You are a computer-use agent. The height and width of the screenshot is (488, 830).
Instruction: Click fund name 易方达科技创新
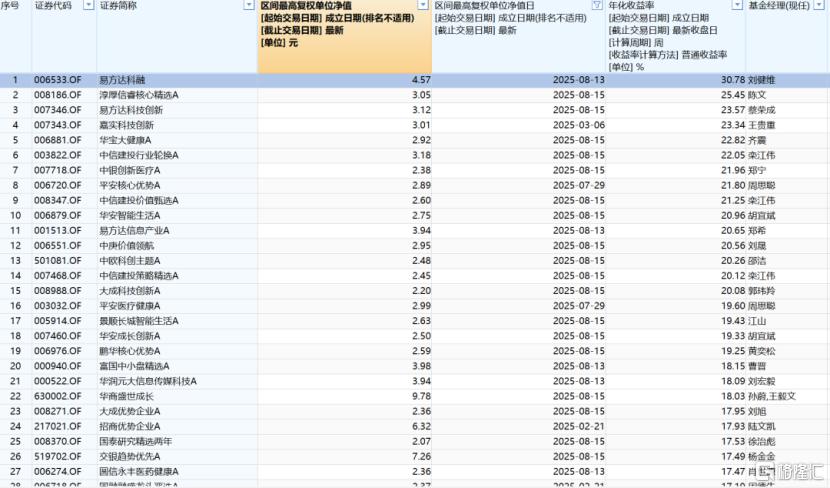[x=131, y=110]
